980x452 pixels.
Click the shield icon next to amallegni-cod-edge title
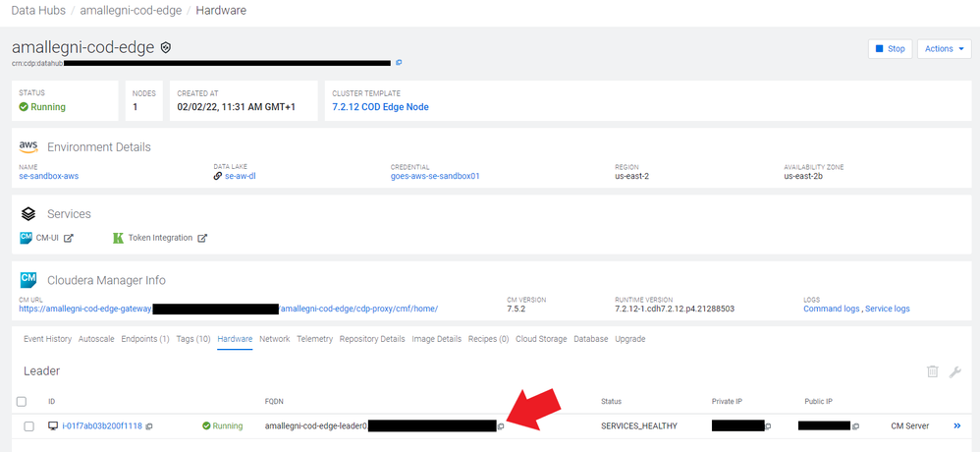(x=166, y=47)
